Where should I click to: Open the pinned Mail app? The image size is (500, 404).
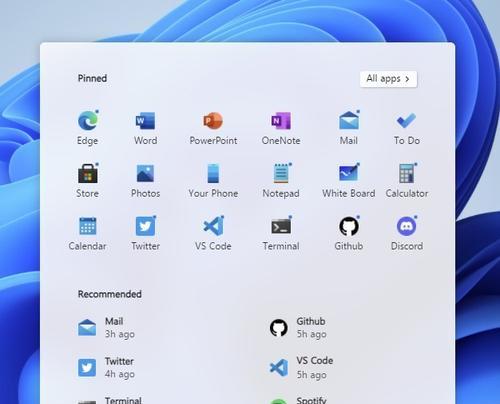point(349,128)
